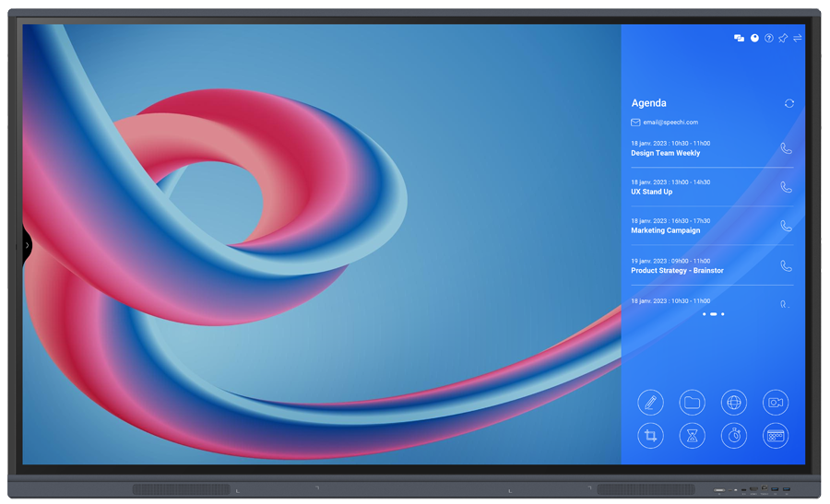Open the screen sharing windows icon
Screen dimensions: 830x504
pyautogui.click(x=739, y=39)
